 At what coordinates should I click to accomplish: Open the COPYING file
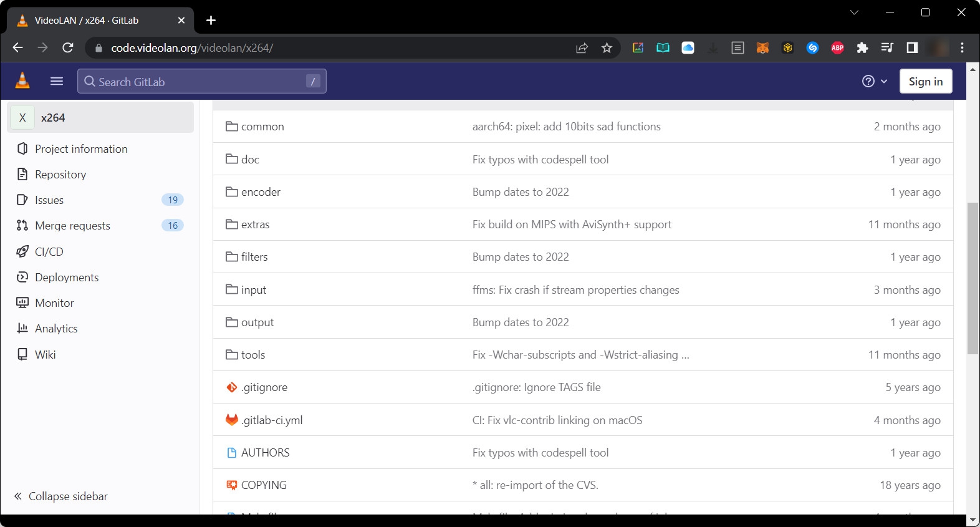click(264, 485)
